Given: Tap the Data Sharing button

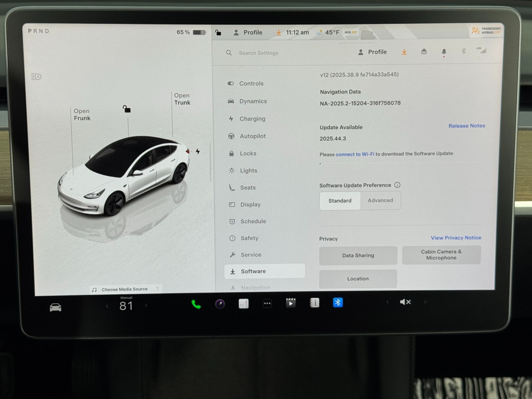Looking at the screenshot, I should 358,255.
